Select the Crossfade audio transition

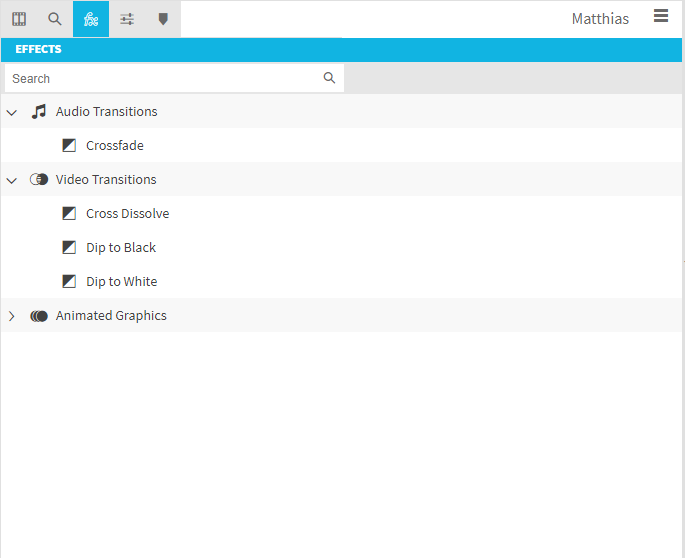tap(114, 146)
